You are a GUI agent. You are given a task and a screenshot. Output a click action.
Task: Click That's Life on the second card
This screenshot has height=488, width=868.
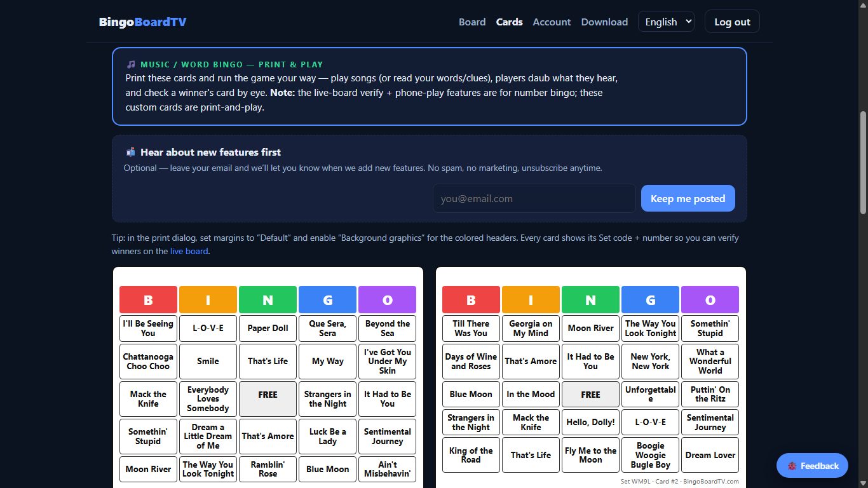click(x=531, y=455)
